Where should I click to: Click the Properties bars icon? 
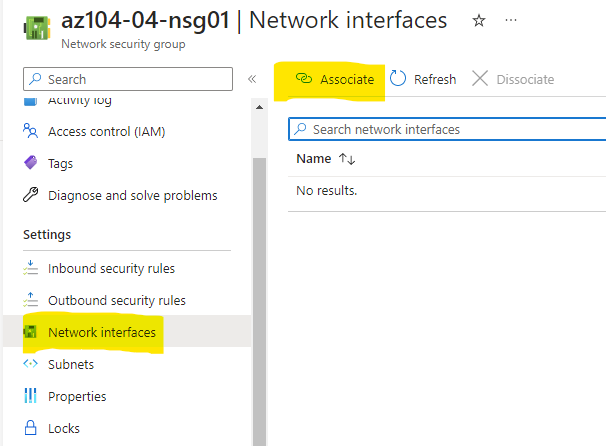click(x=31, y=396)
